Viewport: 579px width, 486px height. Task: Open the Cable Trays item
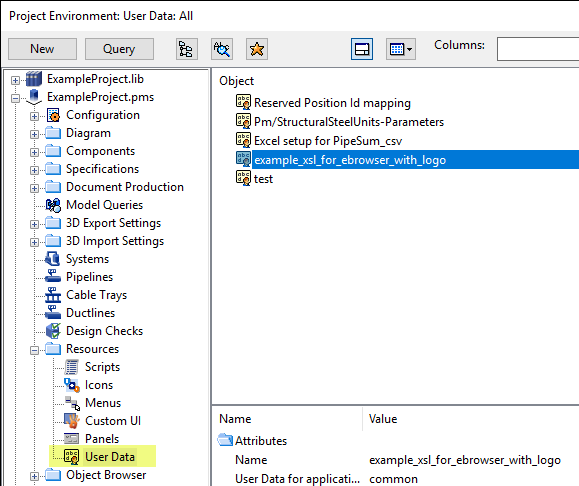click(96, 295)
